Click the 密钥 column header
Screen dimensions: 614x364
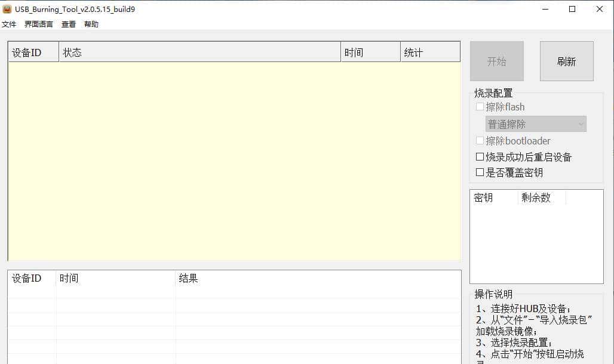pos(493,198)
